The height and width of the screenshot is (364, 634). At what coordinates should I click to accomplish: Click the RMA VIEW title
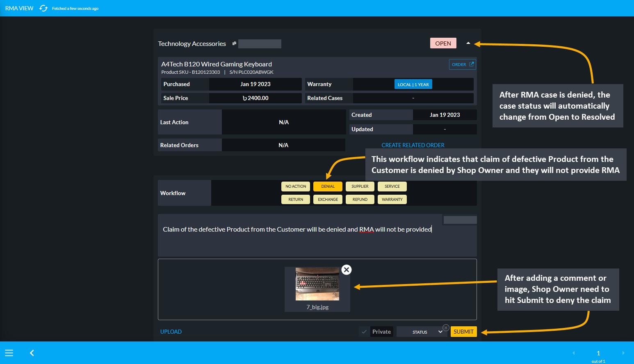pyautogui.click(x=19, y=8)
